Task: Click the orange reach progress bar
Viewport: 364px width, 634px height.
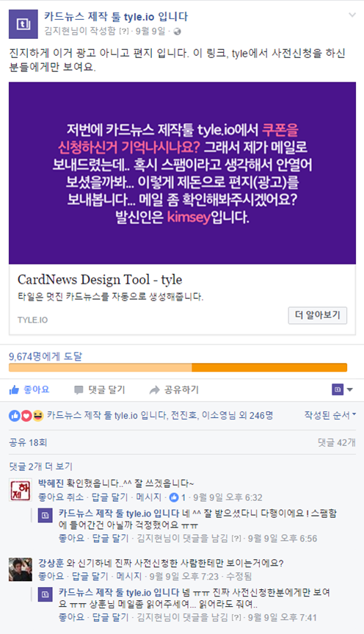Action: coord(178,367)
